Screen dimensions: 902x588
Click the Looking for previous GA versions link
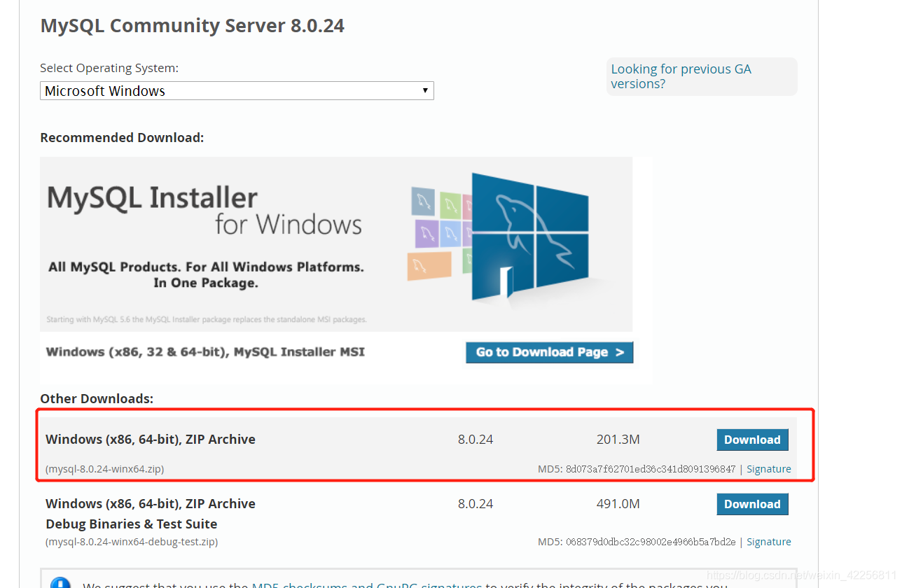click(681, 76)
